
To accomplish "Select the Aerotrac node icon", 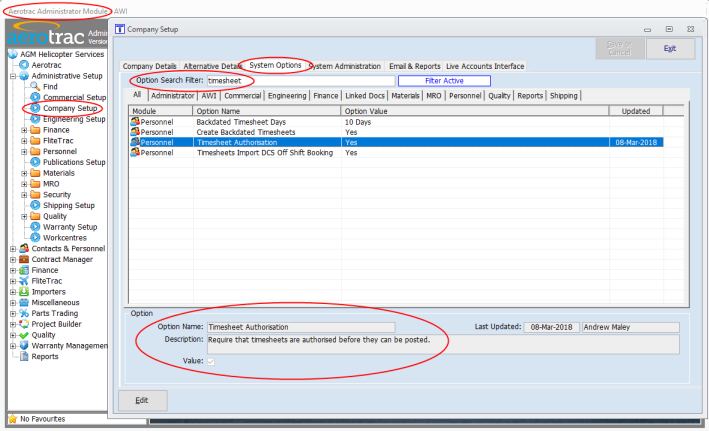I will (x=23, y=65).
